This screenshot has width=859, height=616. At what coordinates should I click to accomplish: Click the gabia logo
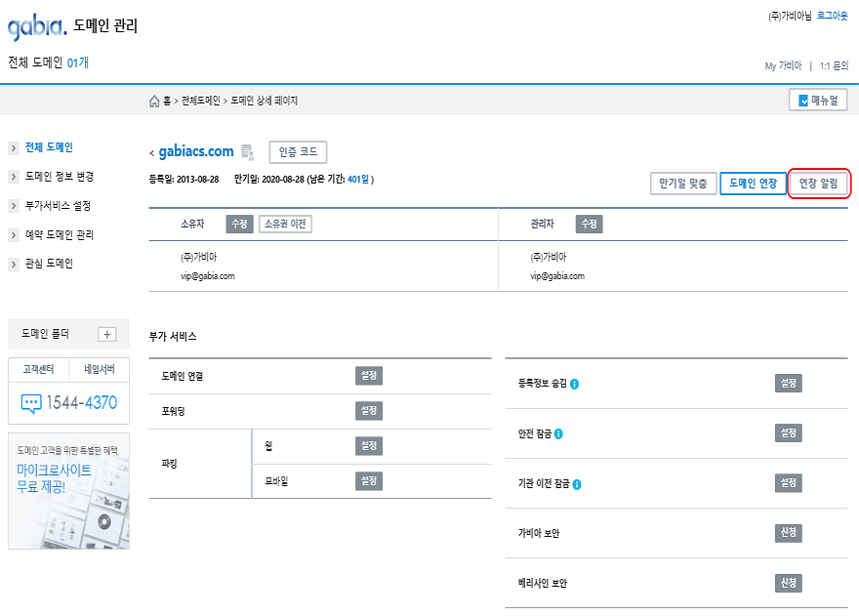[37, 26]
